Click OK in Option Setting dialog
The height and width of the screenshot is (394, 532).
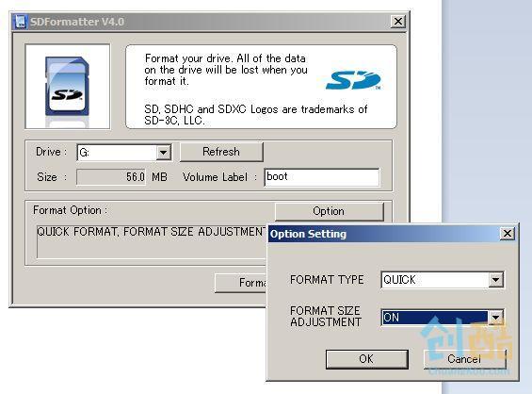[366, 359]
